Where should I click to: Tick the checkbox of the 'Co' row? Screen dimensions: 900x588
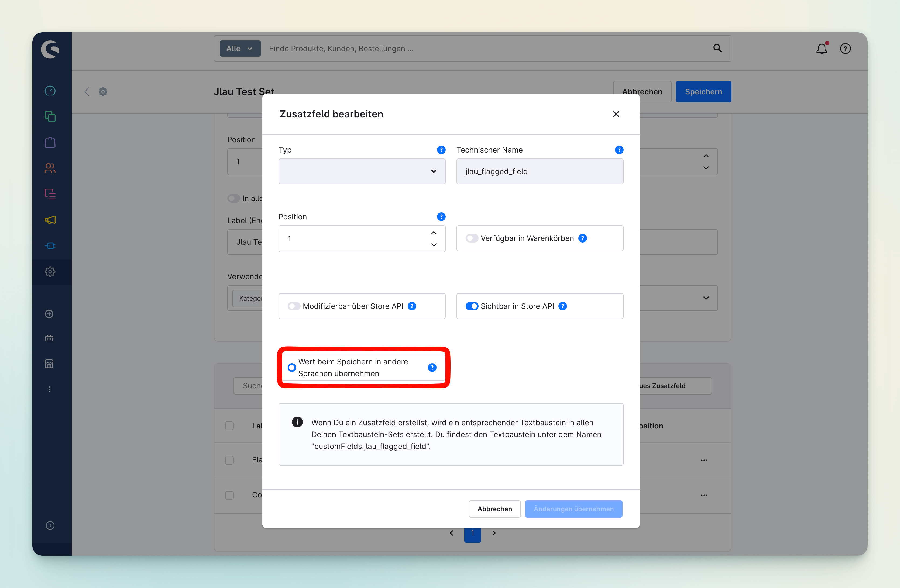pos(229,495)
